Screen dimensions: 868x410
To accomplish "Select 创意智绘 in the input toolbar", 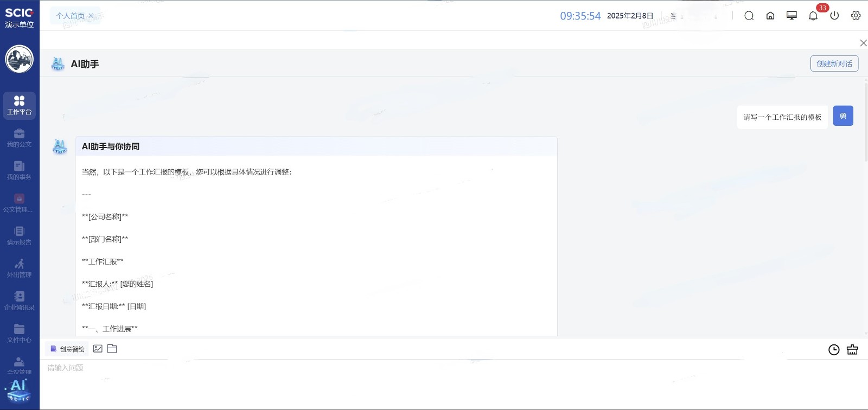I will pyautogui.click(x=67, y=349).
